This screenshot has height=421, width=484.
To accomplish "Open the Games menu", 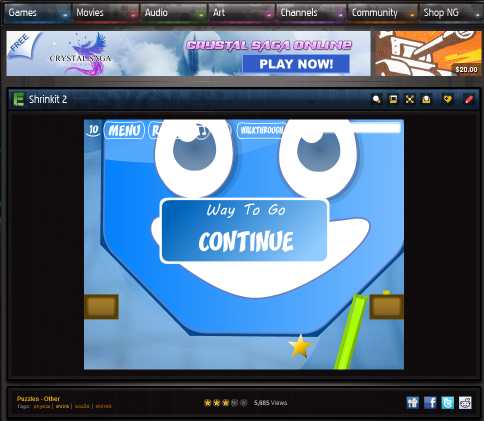I will click(x=37, y=13).
